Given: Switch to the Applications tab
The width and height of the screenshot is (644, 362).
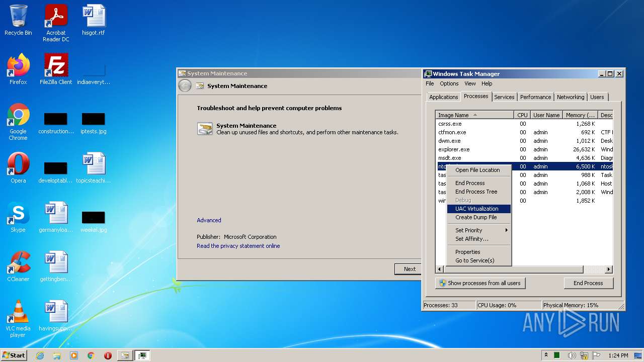Looking at the screenshot, I should point(444,97).
